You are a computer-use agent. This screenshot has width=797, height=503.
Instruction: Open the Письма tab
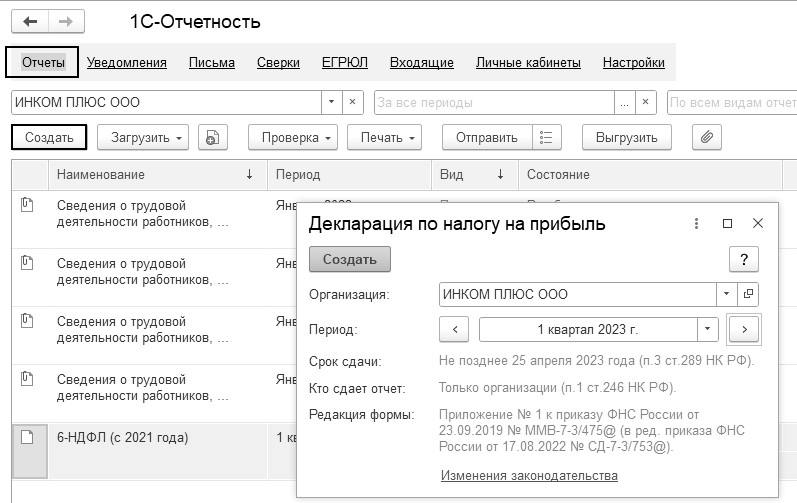pos(212,62)
